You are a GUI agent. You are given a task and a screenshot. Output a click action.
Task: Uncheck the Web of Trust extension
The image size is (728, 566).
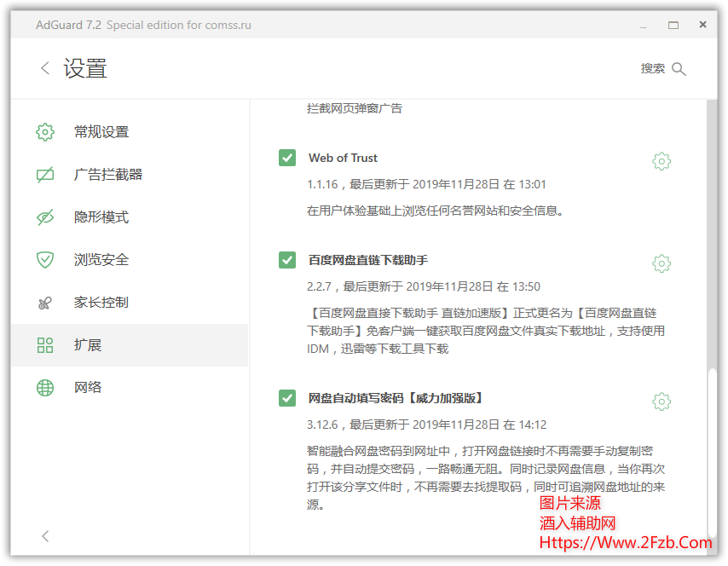click(x=287, y=158)
